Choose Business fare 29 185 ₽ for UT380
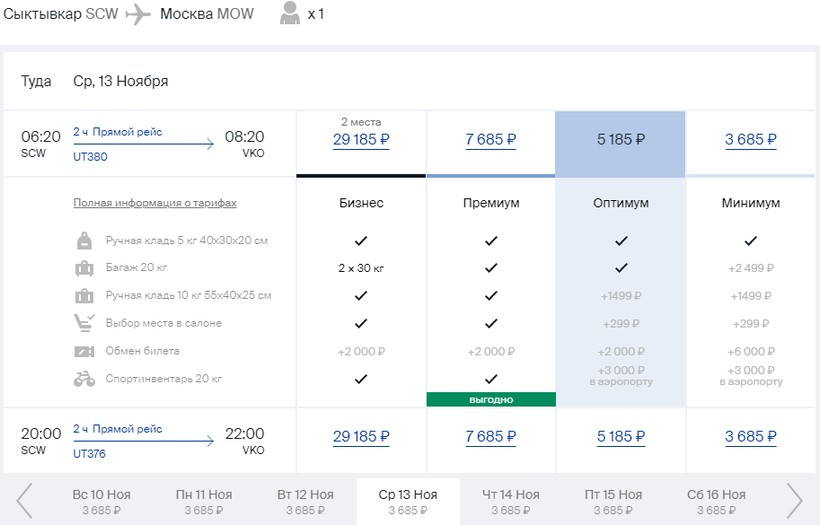The width and height of the screenshot is (820, 525). (361, 140)
